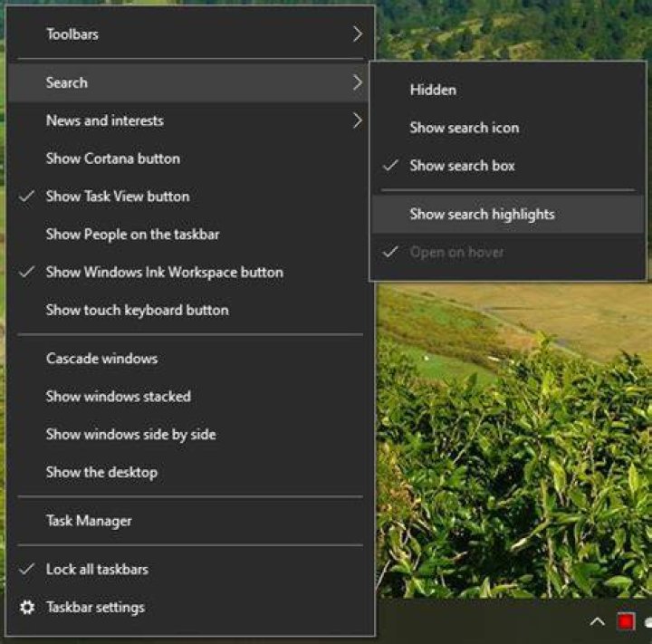This screenshot has height=644, width=652.
Task: Select the Search menu entry
Action: point(188,82)
